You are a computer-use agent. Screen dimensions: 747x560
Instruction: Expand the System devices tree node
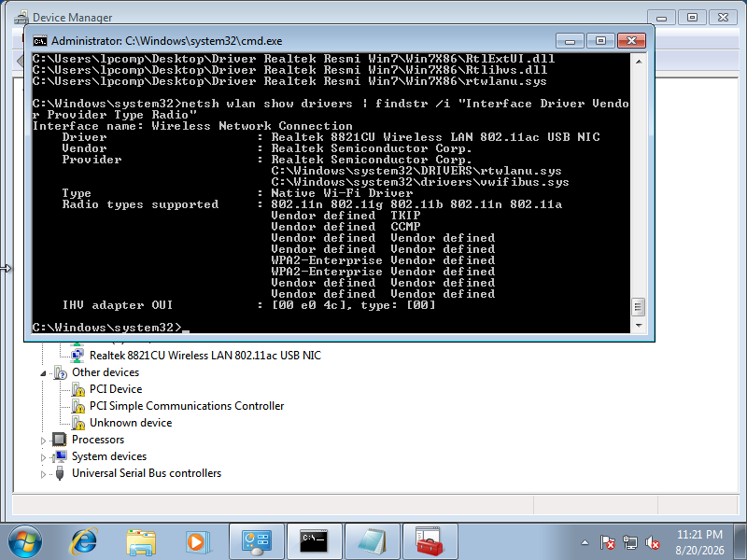43,457
